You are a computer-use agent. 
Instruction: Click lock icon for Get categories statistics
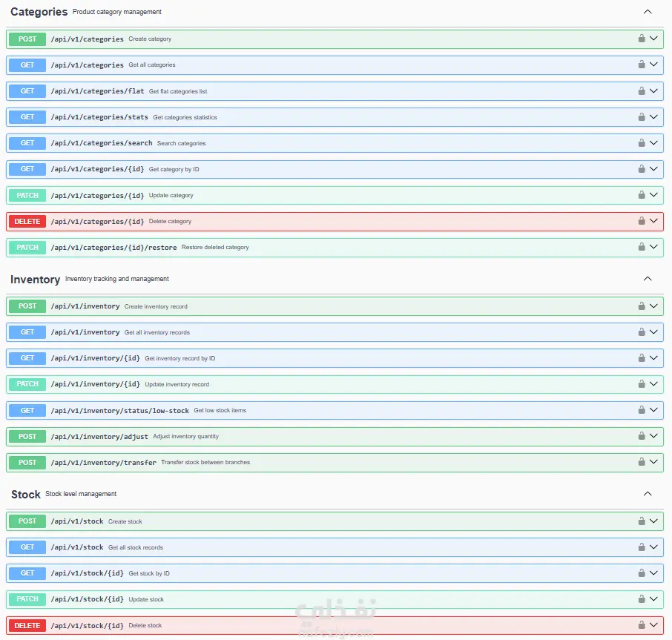click(642, 116)
